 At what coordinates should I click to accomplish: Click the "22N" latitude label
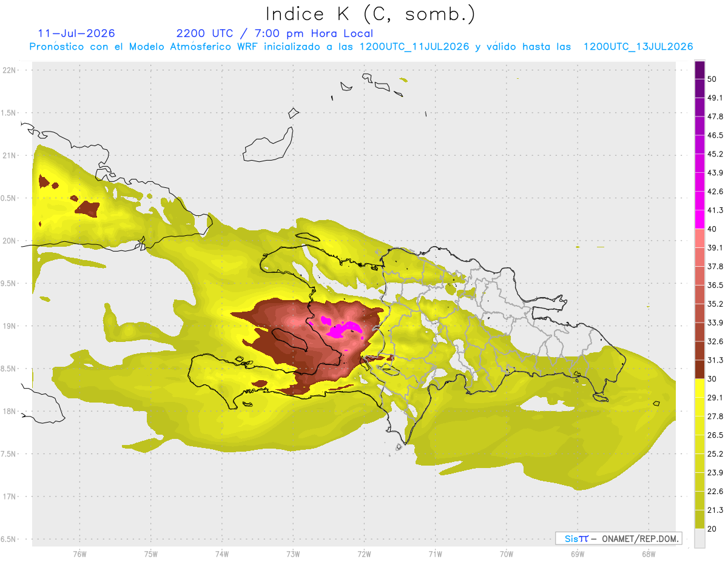pyautogui.click(x=10, y=70)
